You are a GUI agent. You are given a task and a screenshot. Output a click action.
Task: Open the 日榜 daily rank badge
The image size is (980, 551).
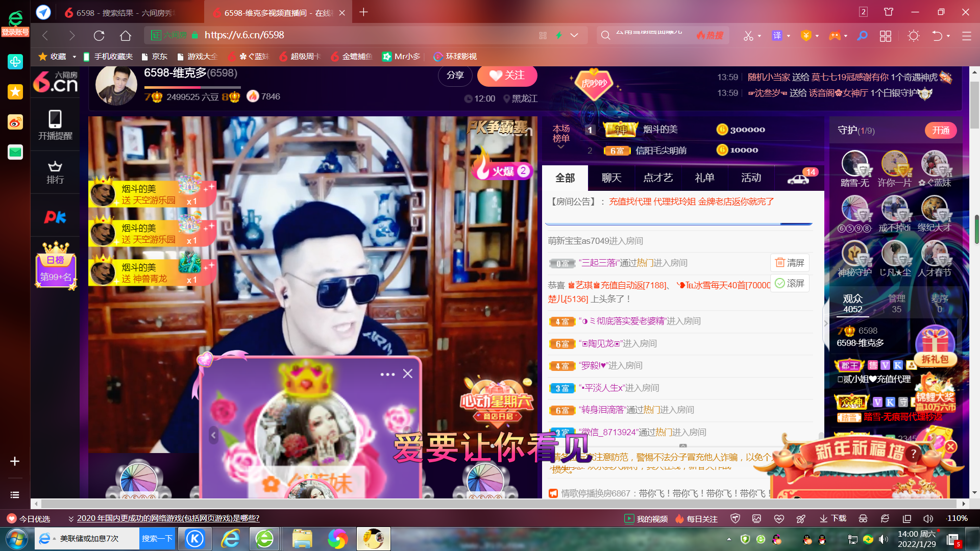pos(56,266)
